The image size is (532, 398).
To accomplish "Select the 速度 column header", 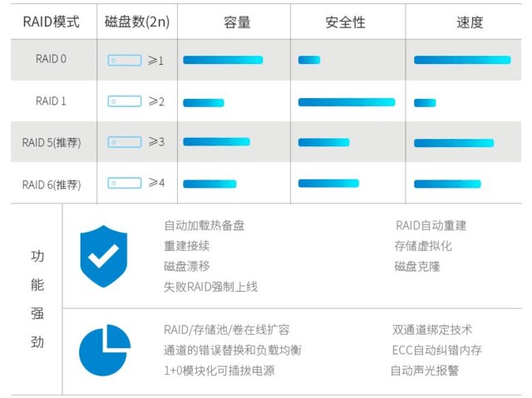I will point(470,22).
